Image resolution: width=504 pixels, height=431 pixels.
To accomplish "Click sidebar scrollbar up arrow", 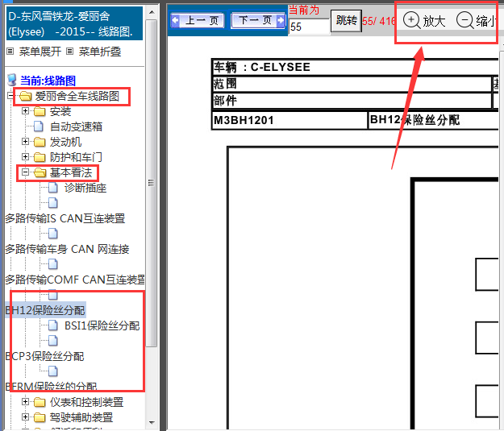I will 152,12.
